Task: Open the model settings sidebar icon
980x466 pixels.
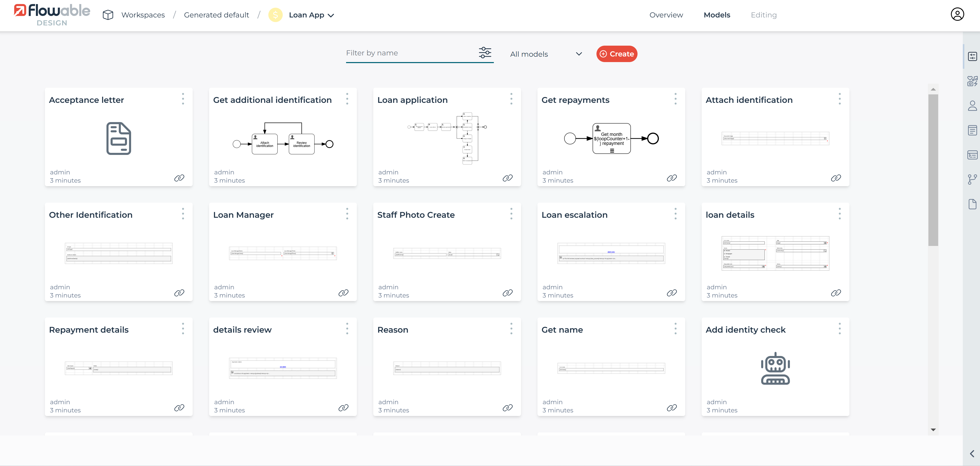Action: (972, 57)
